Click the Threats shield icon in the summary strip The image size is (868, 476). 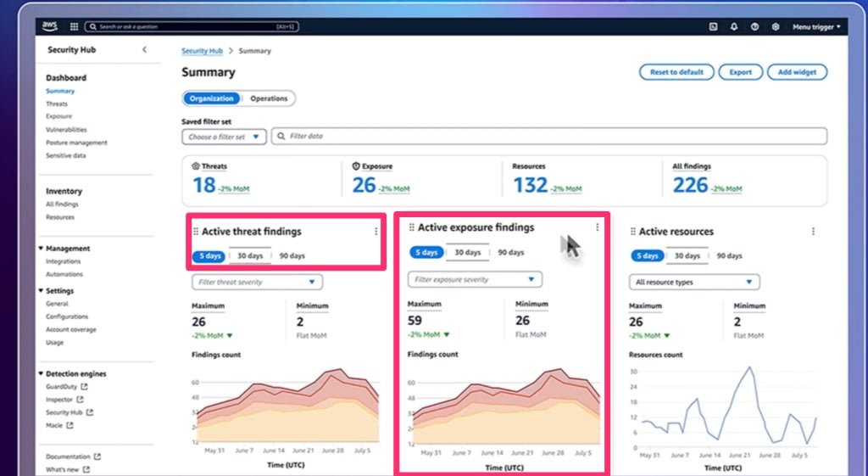coord(196,165)
